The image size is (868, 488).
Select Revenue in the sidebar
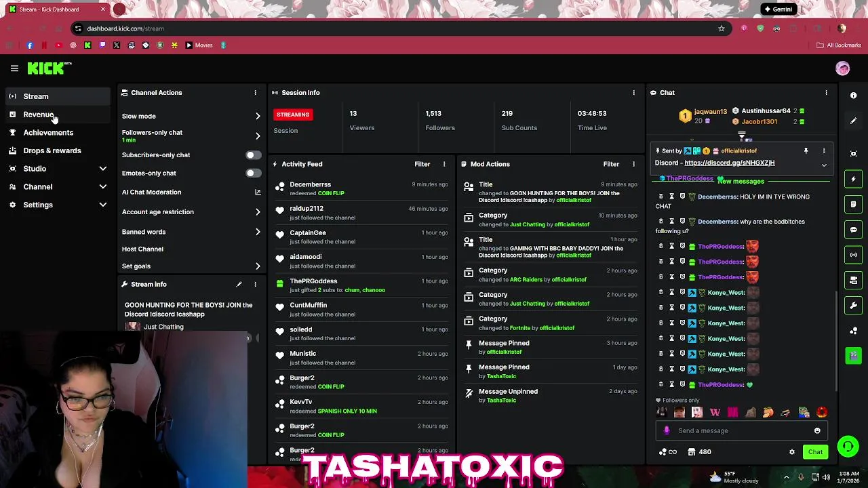[57, 115]
